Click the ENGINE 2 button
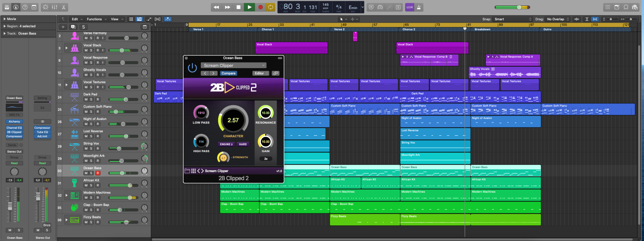The image size is (644, 241). click(x=226, y=144)
